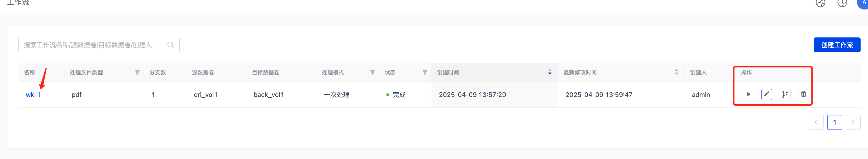Click the 名称 column header
Viewport: 868px width, 159px height.
coord(30,72)
